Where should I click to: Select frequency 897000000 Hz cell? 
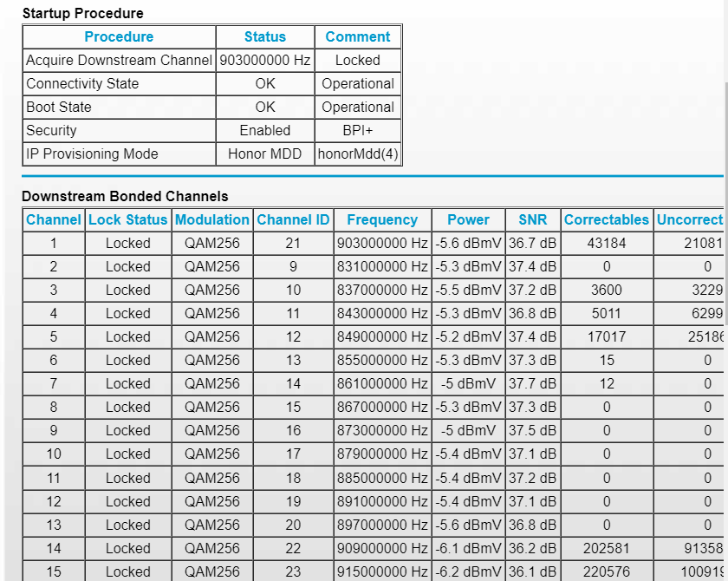pos(382,525)
